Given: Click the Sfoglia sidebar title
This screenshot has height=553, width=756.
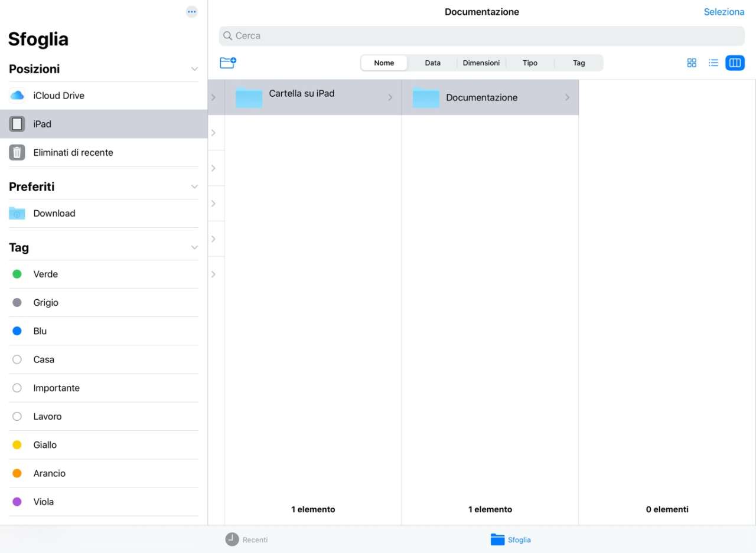Looking at the screenshot, I should point(38,39).
